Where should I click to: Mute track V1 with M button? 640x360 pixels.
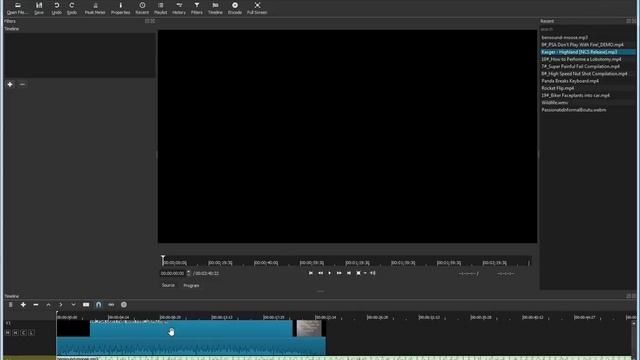click(8, 333)
